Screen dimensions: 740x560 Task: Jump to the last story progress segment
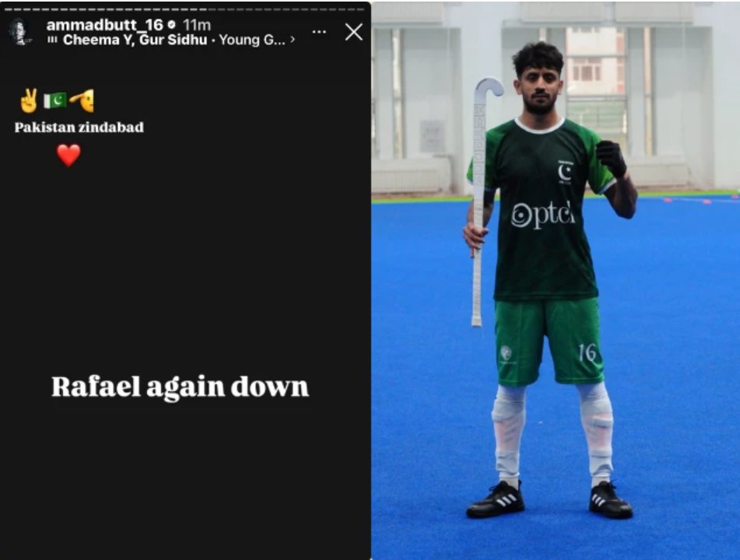[360, 9]
